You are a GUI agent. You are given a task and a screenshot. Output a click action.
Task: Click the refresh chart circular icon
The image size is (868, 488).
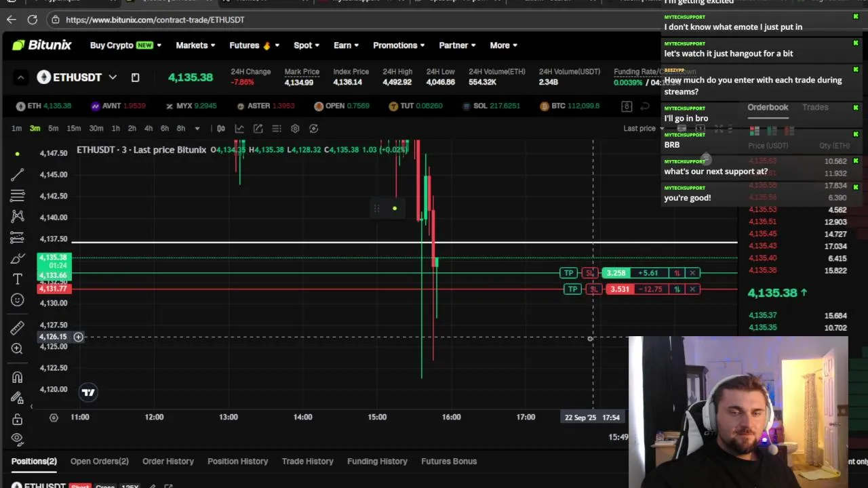(x=313, y=128)
